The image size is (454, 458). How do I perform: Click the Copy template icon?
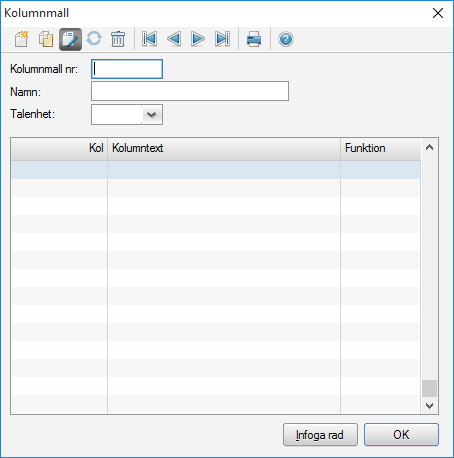(46, 39)
